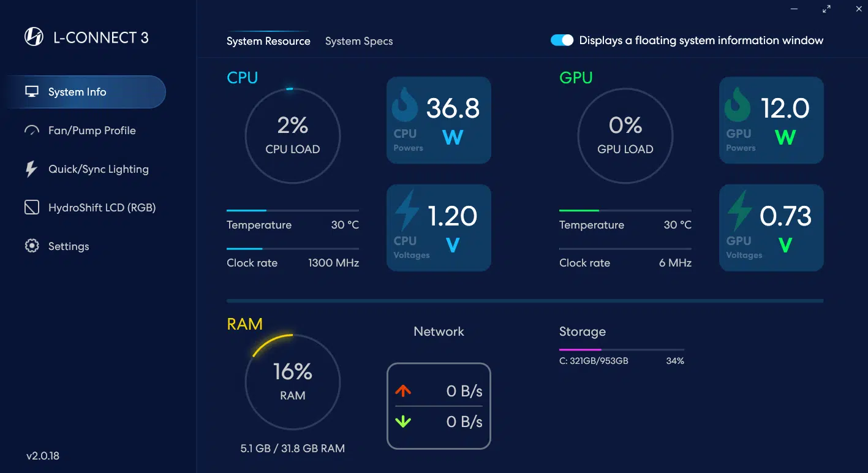
Task: Switch to the System Specs tab
Action: [359, 41]
